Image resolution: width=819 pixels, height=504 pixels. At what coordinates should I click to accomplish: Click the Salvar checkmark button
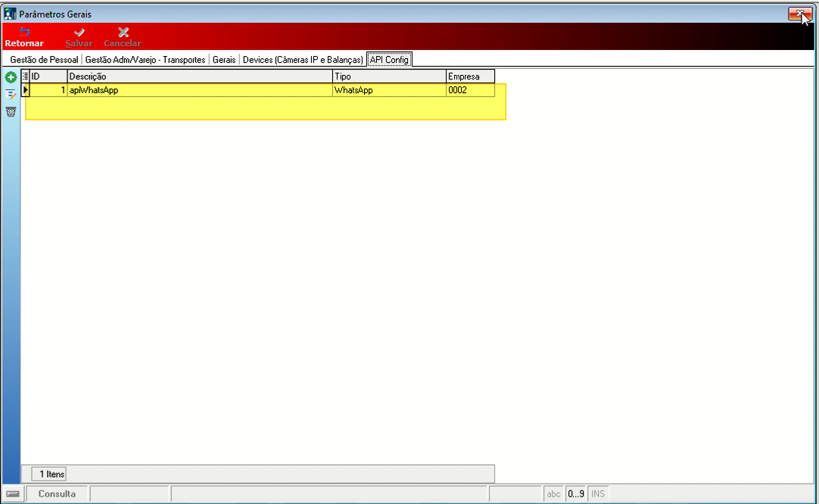[x=79, y=37]
